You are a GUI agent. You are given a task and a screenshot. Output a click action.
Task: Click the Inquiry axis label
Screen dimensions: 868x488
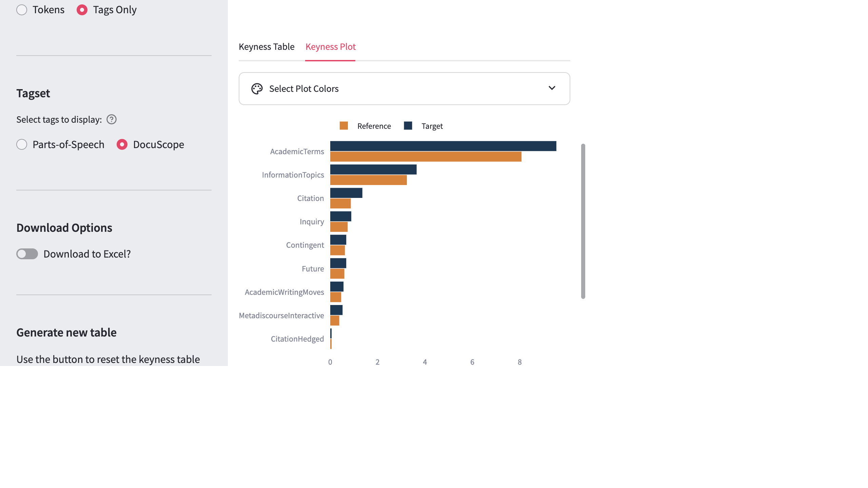(312, 222)
